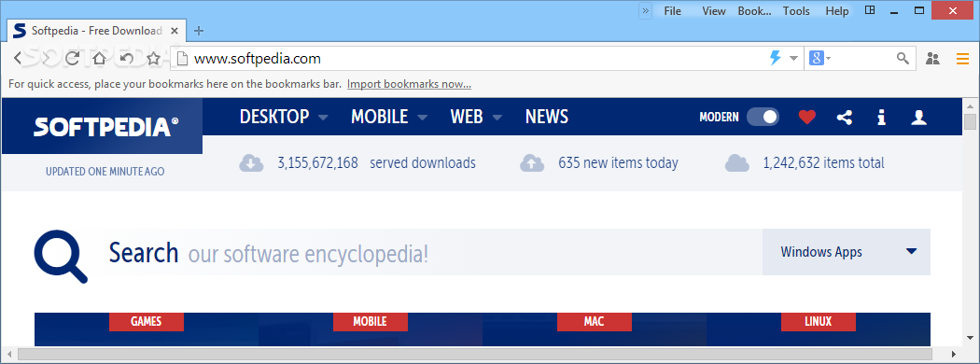
Task: Click the info icon in Softpedia header
Action: [x=881, y=117]
